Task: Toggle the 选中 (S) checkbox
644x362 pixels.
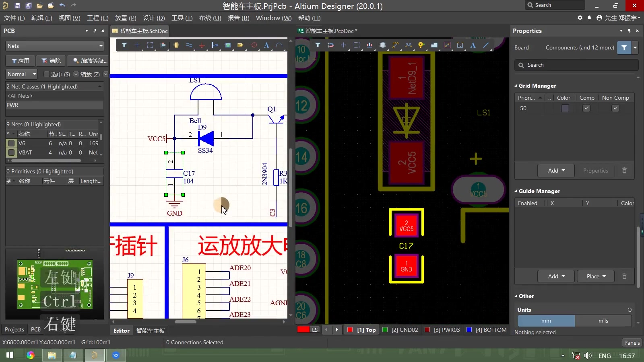Action: [x=47, y=74]
